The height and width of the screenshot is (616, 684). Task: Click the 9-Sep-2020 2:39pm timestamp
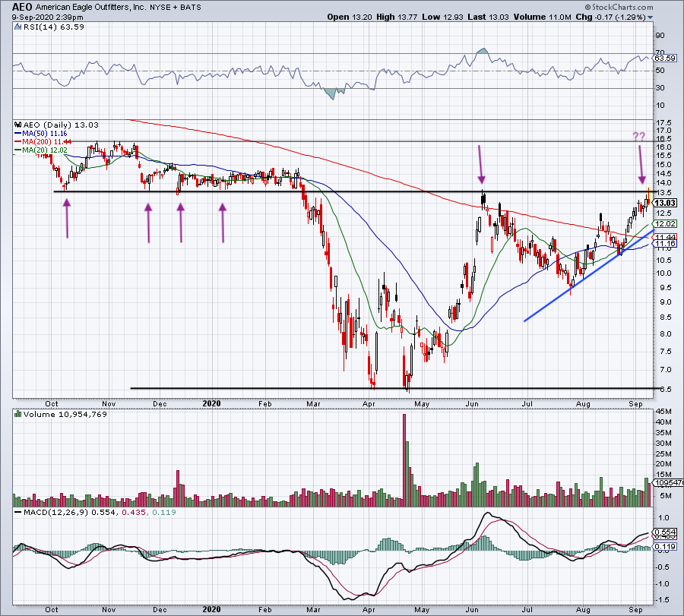point(48,17)
